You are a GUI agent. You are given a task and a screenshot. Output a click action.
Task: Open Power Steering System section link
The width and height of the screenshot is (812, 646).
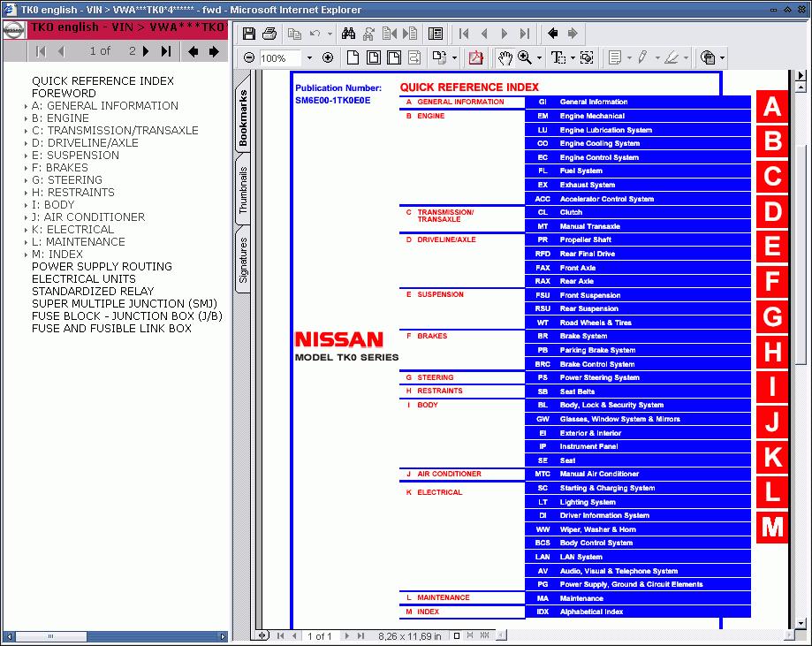pyautogui.click(x=637, y=377)
